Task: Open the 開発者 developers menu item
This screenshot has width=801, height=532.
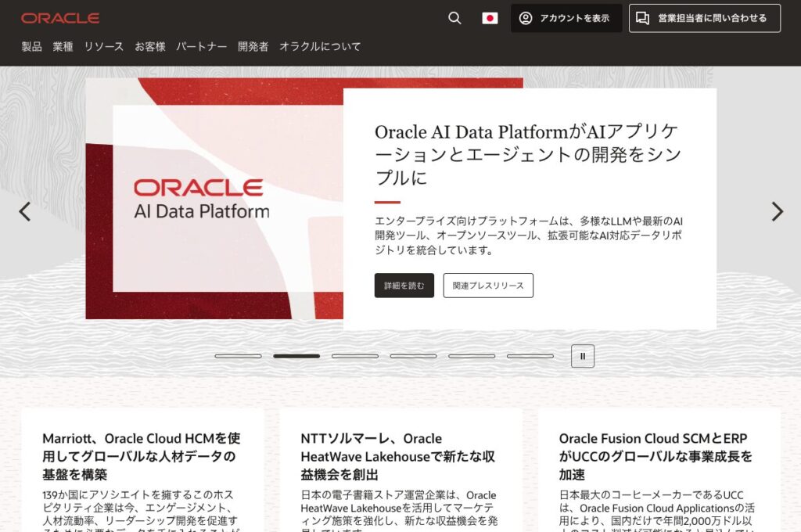Action: pyautogui.click(x=253, y=47)
